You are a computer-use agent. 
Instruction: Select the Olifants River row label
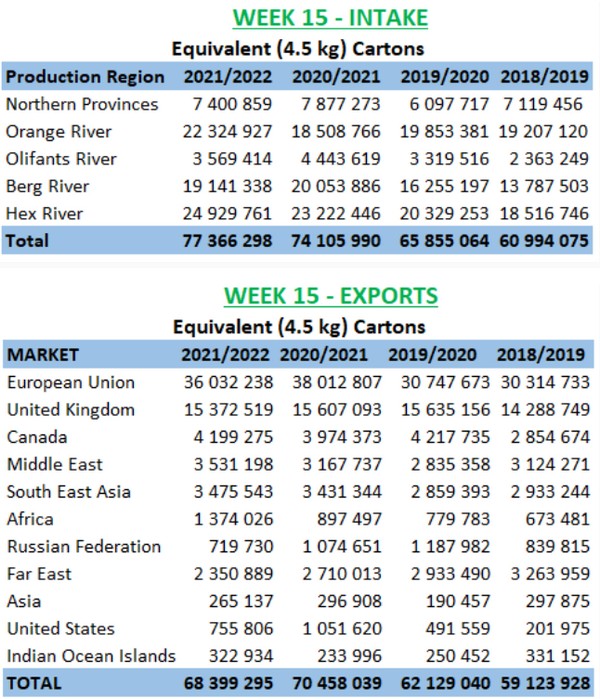(61, 159)
